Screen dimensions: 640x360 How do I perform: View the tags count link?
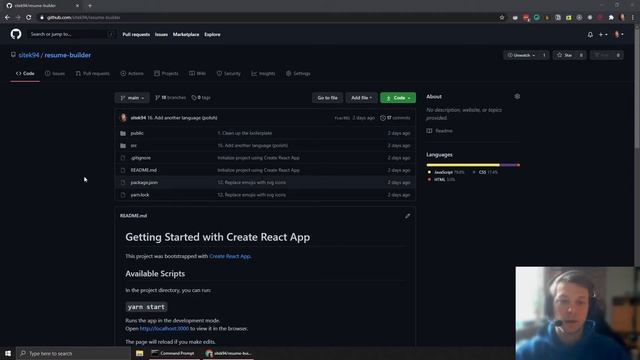tap(201, 98)
